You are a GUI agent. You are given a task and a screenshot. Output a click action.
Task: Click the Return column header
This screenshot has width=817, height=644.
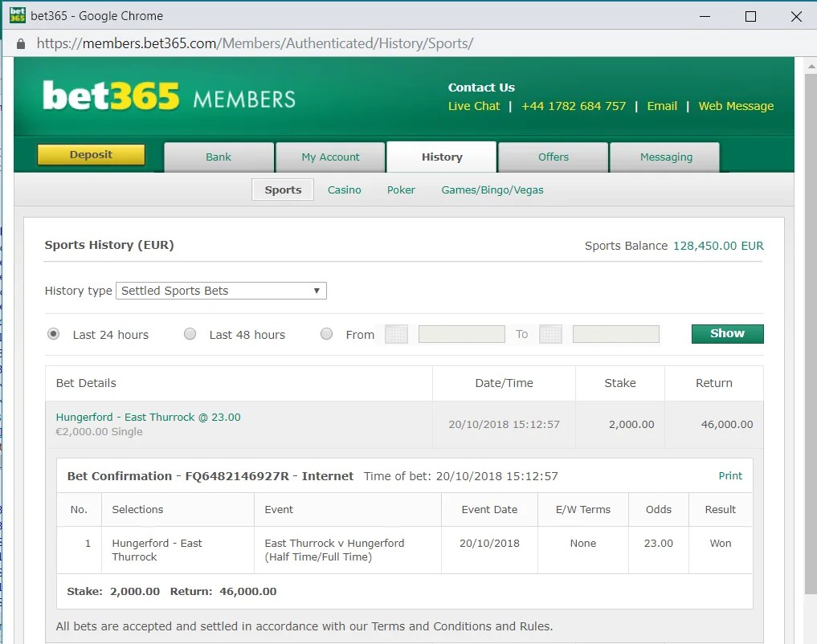pyautogui.click(x=714, y=383)
